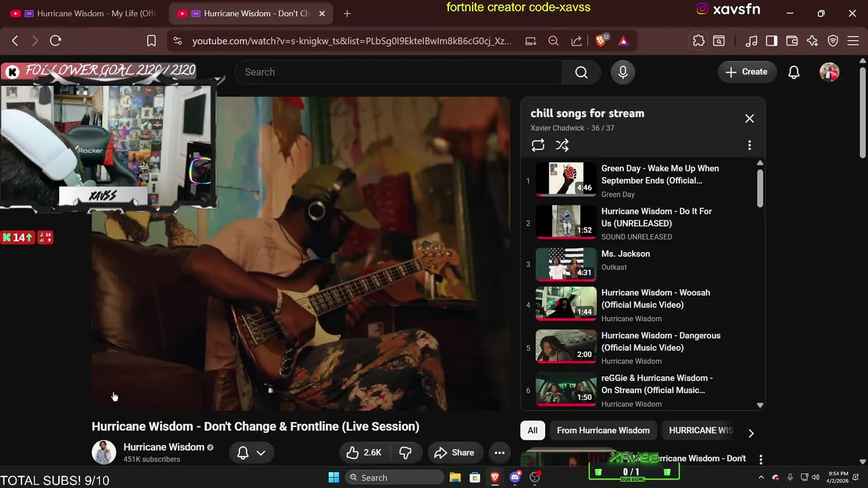
Task: Go back to the previous page
Action: (15, 41)
